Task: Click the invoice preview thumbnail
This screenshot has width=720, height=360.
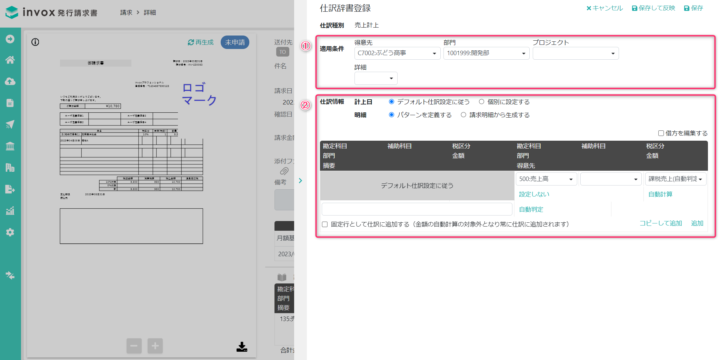Action: point(131,151)
